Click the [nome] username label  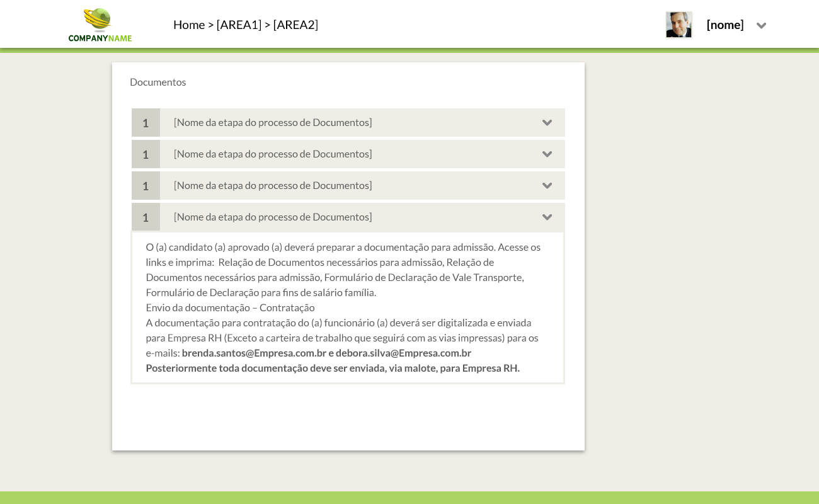coord(725,25)
